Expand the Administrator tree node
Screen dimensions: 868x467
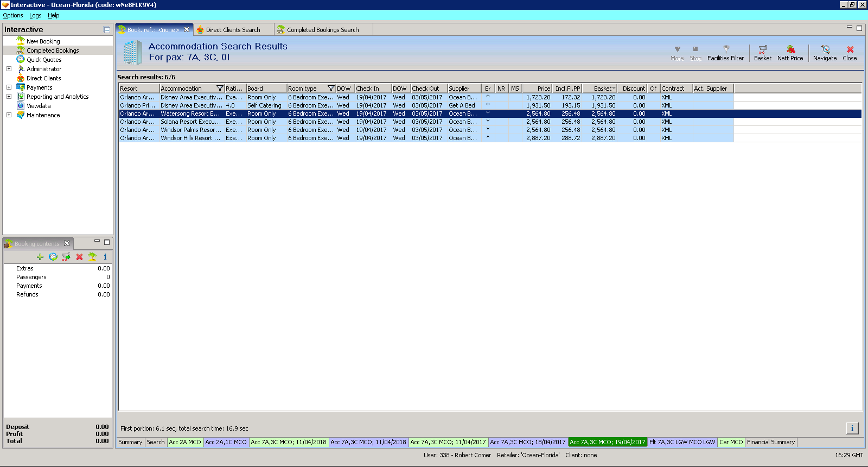9,69
